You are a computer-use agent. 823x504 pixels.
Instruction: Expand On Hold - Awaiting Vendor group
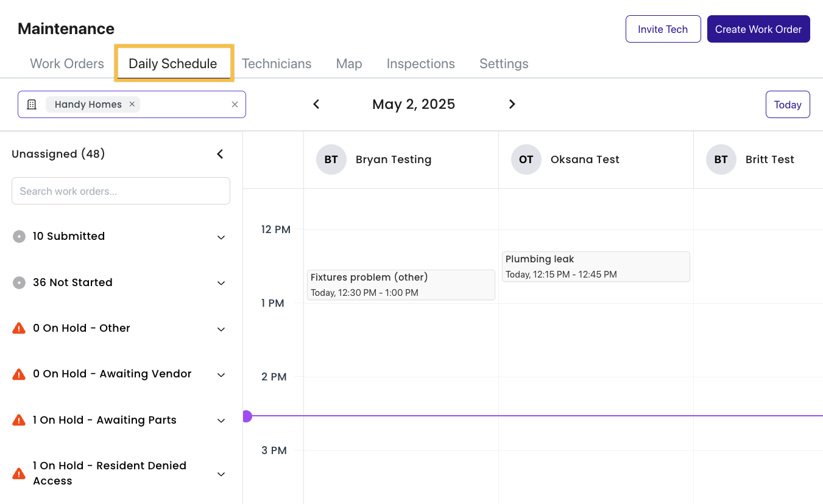pyautogui.click(x=221, y=374)
